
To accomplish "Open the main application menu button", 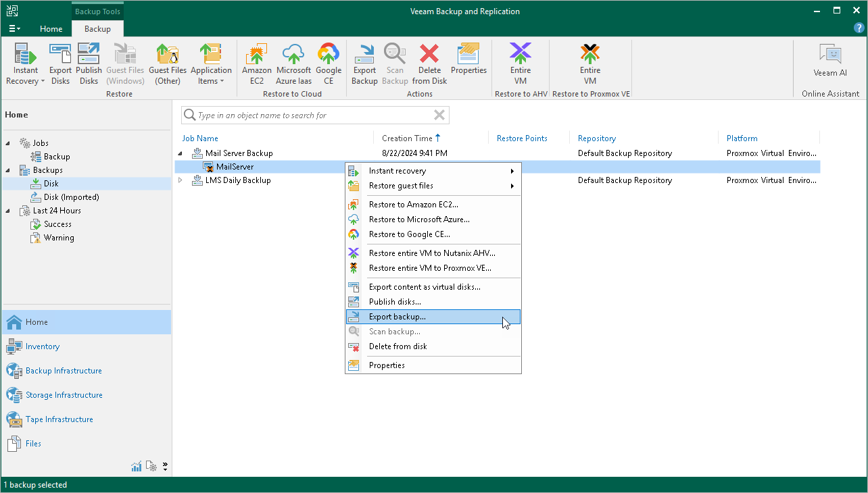I will pyautogui.click(x=15, y=29).
